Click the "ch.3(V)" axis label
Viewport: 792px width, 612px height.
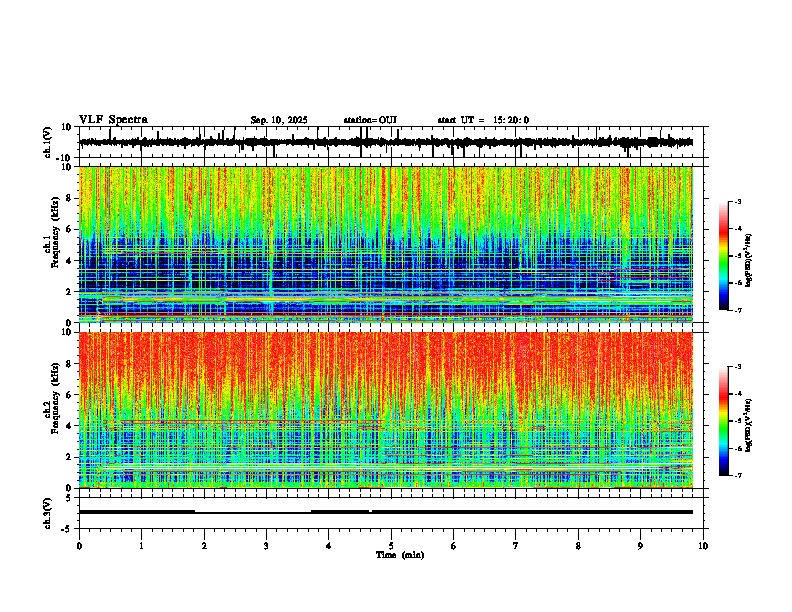[x=48, y=513]
